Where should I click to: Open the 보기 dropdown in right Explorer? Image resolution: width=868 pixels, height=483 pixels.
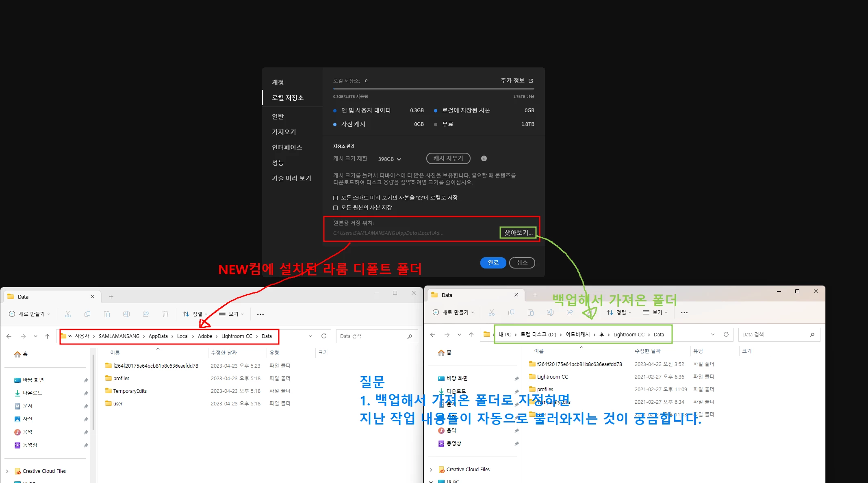pos(655,312)
